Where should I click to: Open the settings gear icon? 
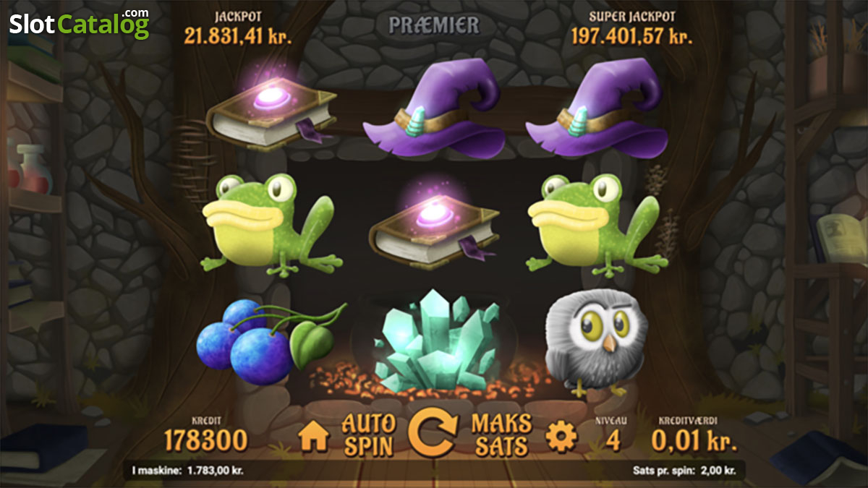pos(561,437)
